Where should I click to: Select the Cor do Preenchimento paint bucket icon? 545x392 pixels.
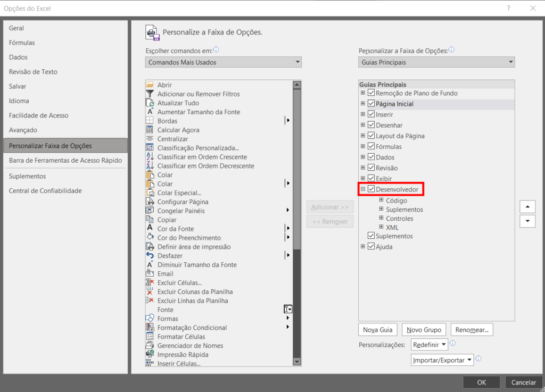click(x=150, y=238)
